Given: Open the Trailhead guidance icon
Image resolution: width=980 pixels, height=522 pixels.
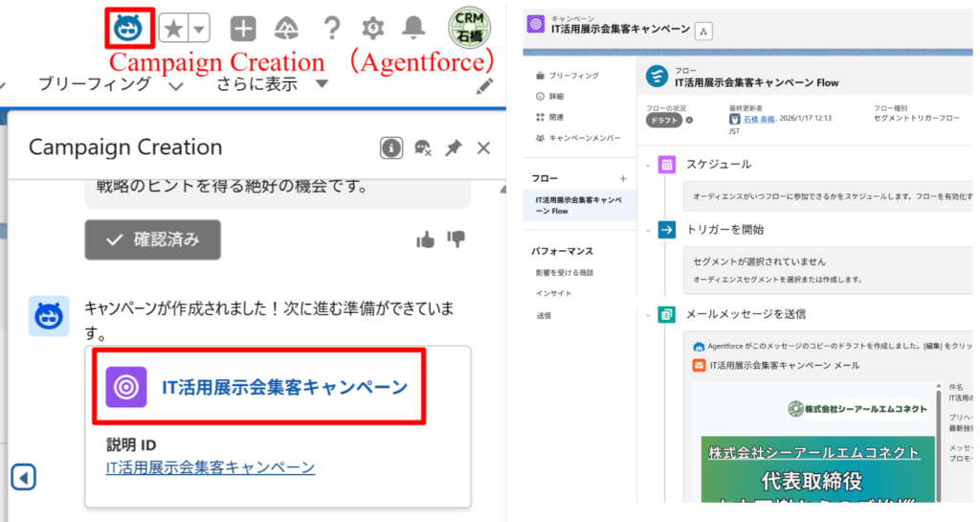Looking at the screenshot, I should pyautogui.click(x=286, y=29).
